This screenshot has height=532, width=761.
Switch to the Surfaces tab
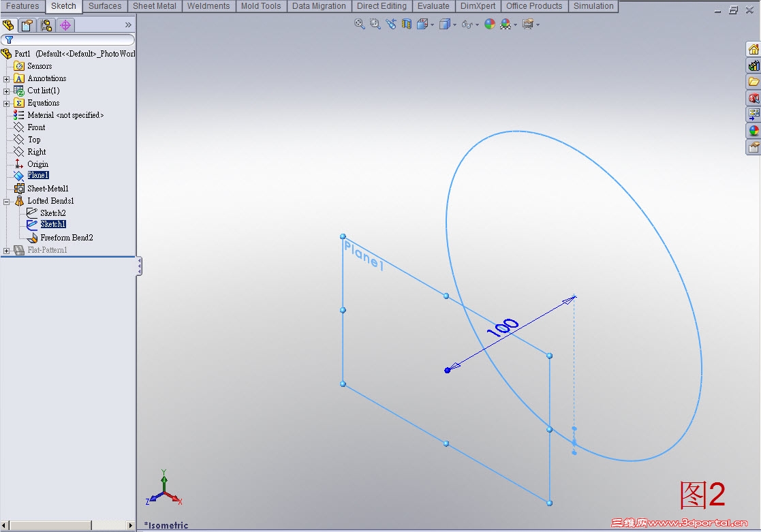105,6
